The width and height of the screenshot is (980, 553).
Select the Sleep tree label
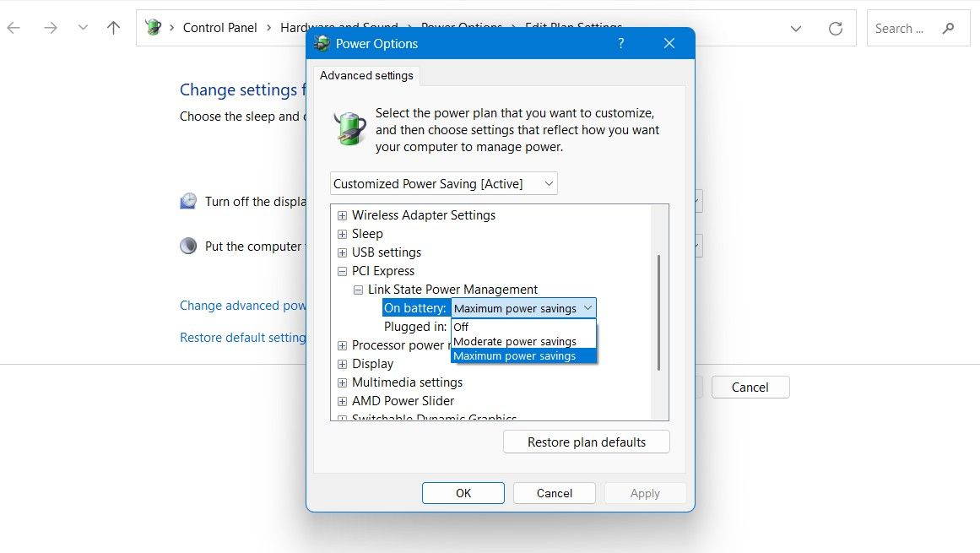tap(367, 234)
